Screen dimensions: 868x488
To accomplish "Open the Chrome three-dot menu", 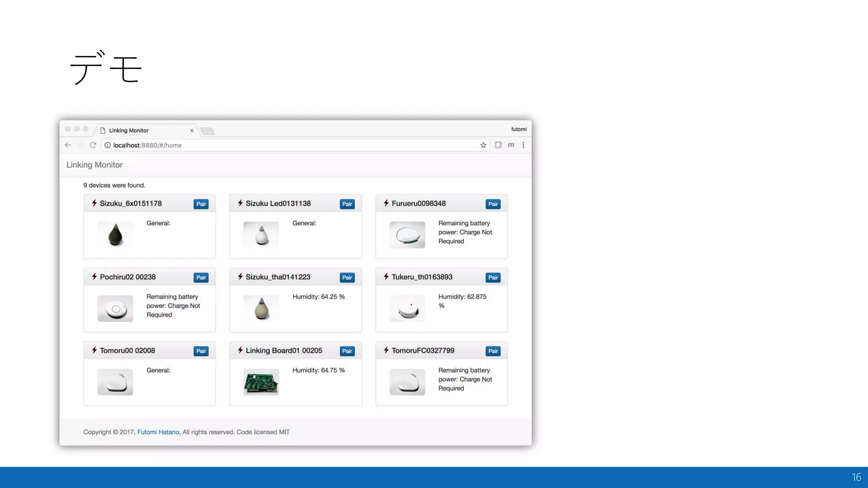I will [x=523, y=145].
